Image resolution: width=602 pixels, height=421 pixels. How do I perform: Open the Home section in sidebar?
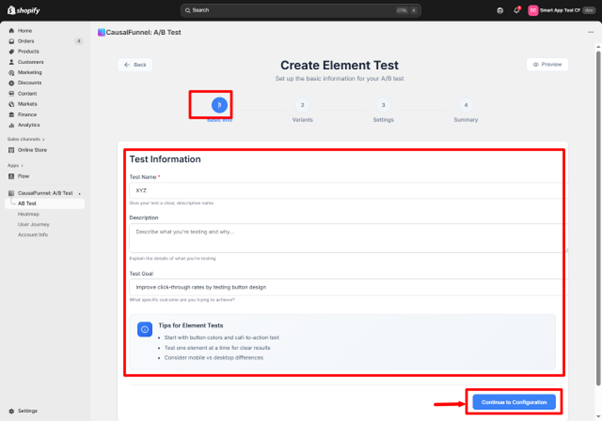[x=25, y=31]
